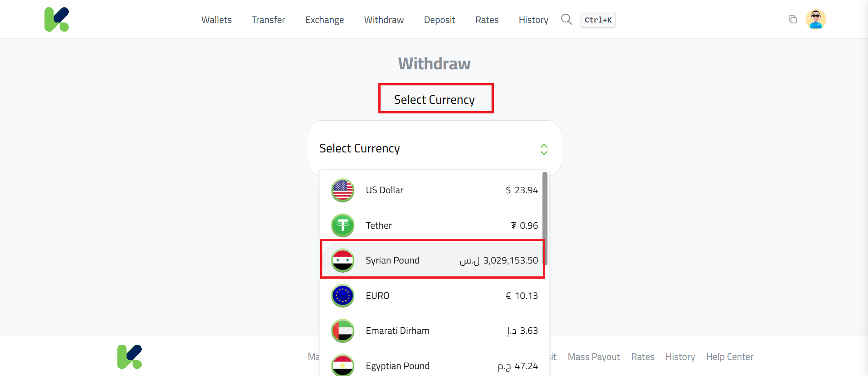This screenshot has width=868, height=376.
Task: Click the Tether coin icon
Action: [342, 225]
